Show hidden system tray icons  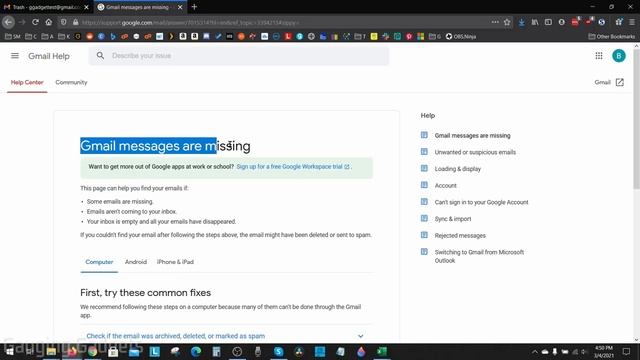point(534,351)
